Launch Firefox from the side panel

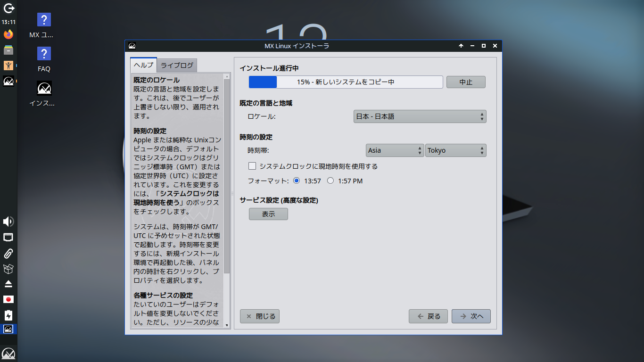click(8, 34)
